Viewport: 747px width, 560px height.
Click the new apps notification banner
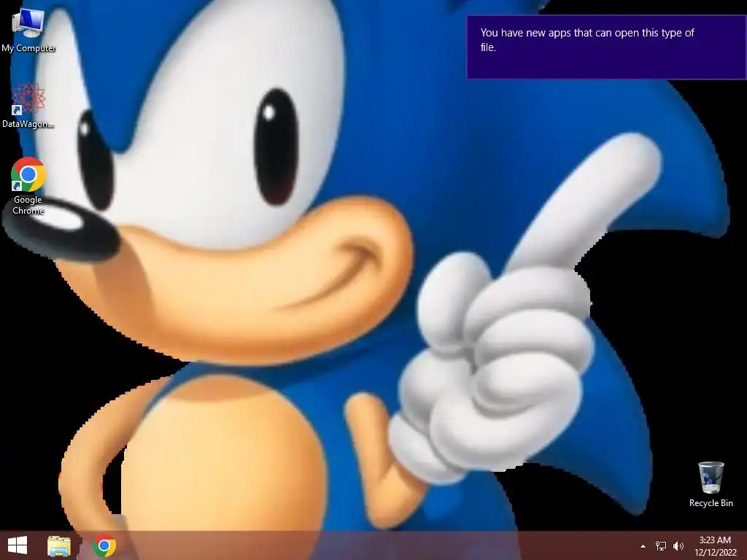pos(606,47)
